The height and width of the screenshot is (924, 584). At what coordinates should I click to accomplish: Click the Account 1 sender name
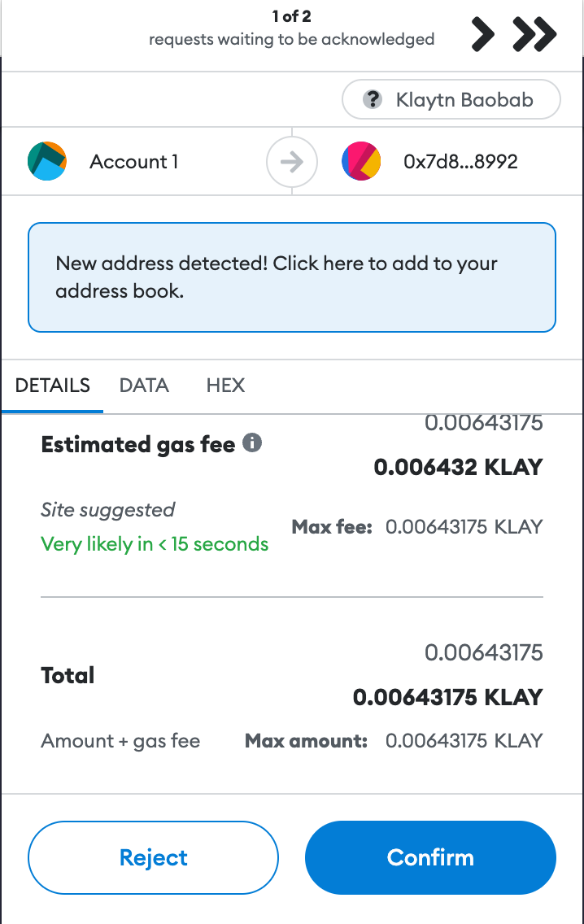point(133,162)
